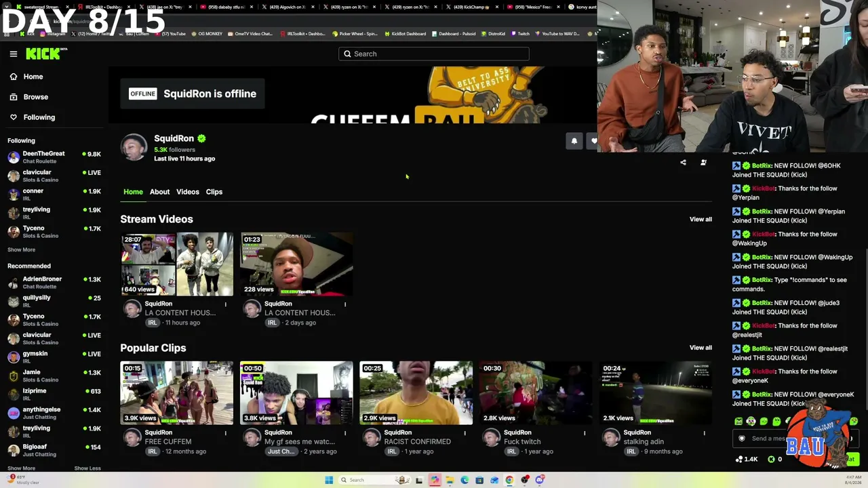Open Following in sidebar
The image size is (868, 488).
point(32,117)
